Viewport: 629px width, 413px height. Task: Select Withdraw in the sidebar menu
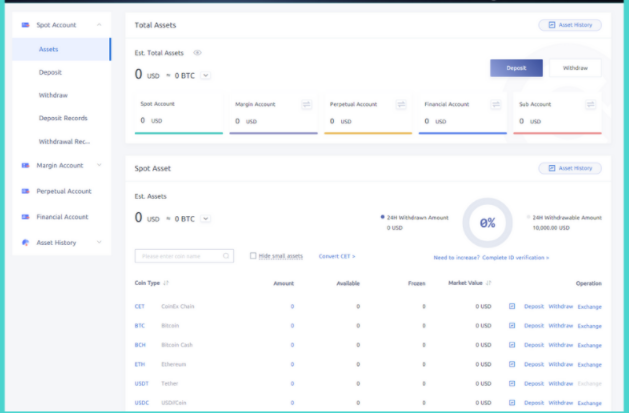click(52, 95)
